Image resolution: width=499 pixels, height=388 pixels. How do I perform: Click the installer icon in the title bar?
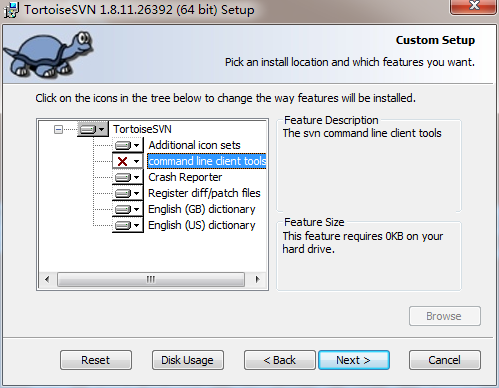coord(11,10)
